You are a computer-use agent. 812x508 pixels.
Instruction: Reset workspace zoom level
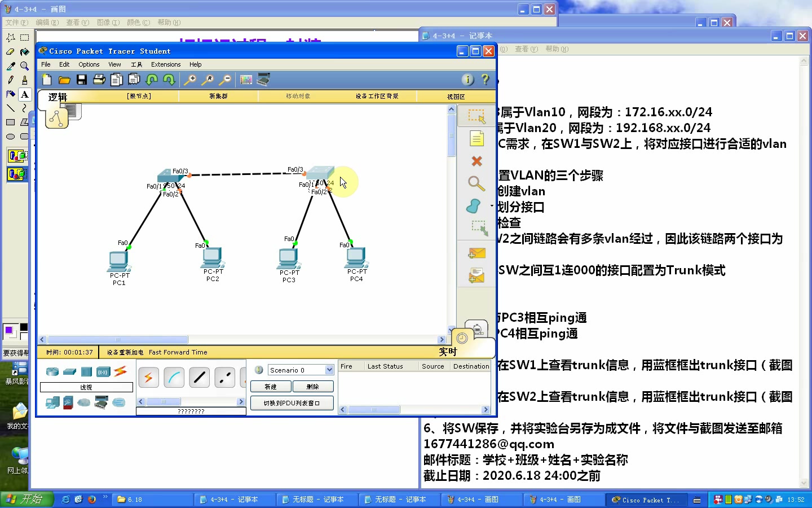click(208, 80)
